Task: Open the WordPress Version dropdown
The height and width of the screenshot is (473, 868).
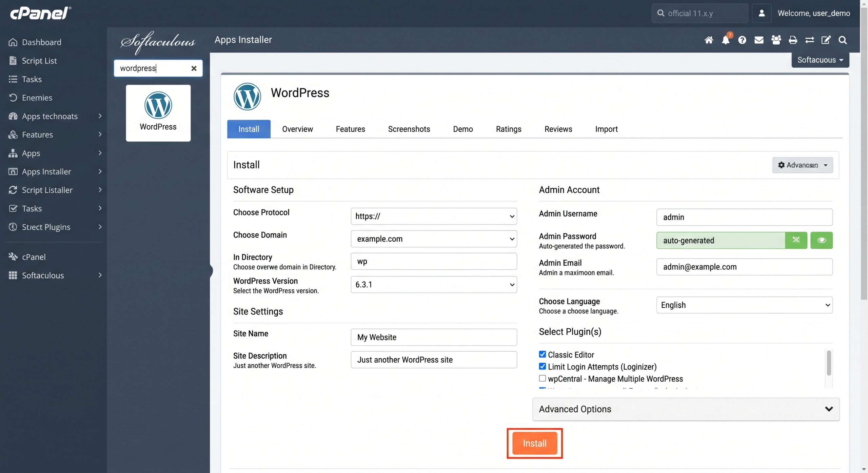Action: pos(434,285)
